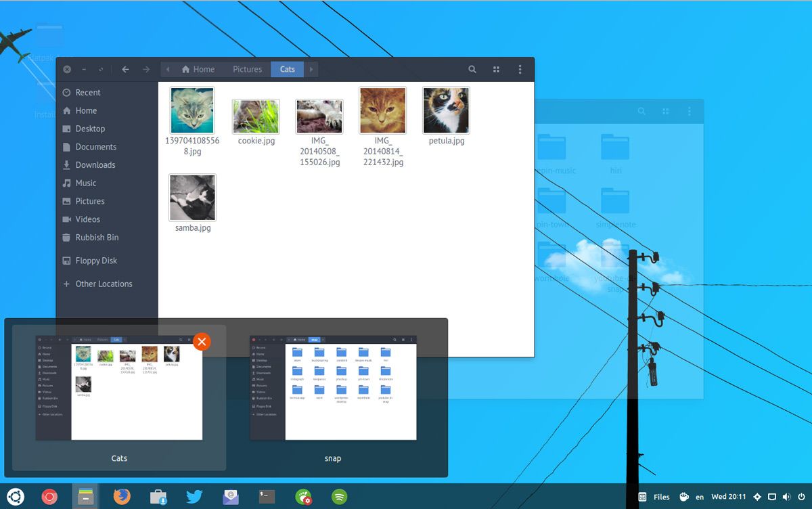Click the search icon in file manager header
812x509 pixels.
[x=472, y=69]
